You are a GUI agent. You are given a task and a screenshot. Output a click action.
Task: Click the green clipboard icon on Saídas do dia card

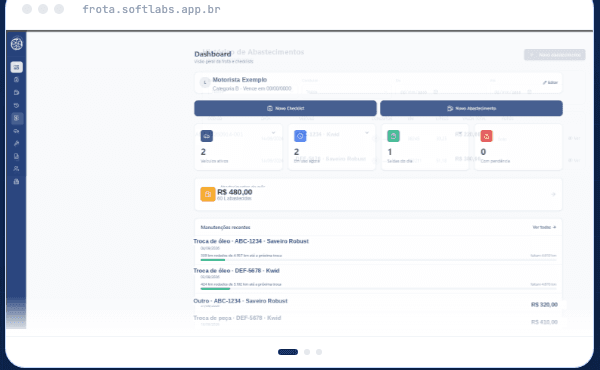393,136
